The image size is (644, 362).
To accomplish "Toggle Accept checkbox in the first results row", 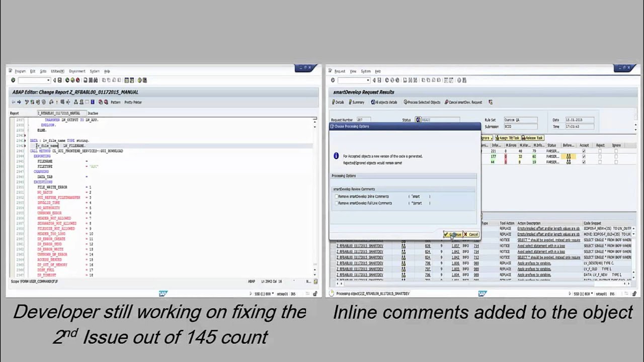I will (x=584, y=151).
